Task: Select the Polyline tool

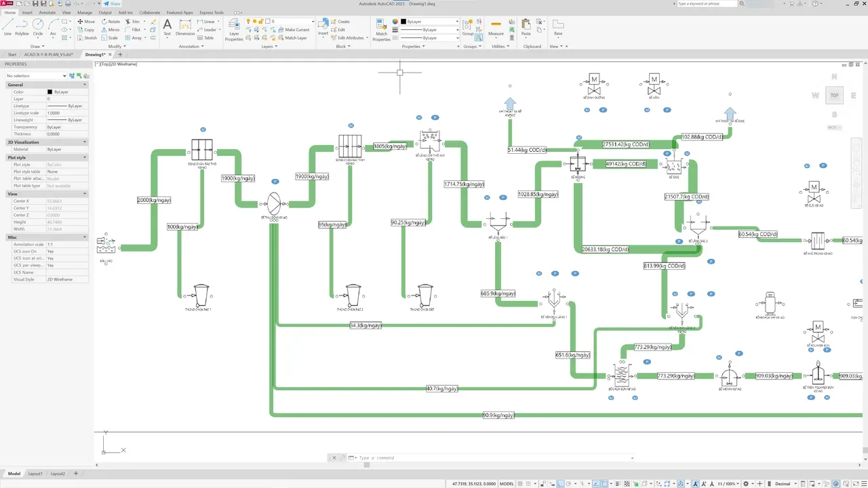Action: (22, 27)
